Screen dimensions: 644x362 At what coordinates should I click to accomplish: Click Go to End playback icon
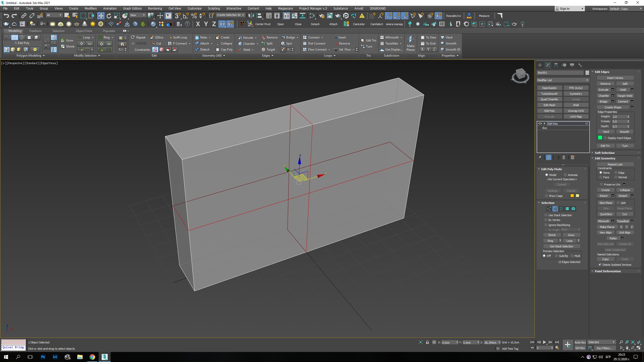click(557, 342)
